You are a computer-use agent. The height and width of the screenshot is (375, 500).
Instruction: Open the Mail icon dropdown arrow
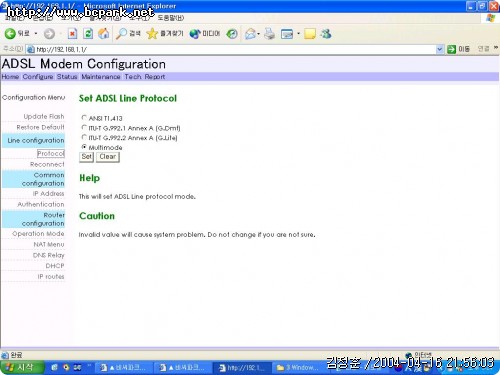point(258,34)
